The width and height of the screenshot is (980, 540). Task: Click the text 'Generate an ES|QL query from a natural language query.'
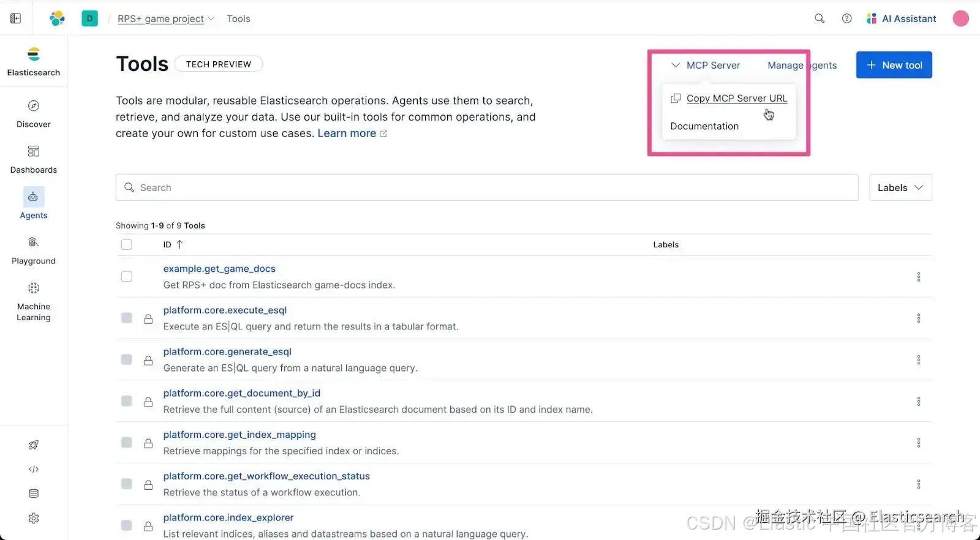[x=290, y=368]
